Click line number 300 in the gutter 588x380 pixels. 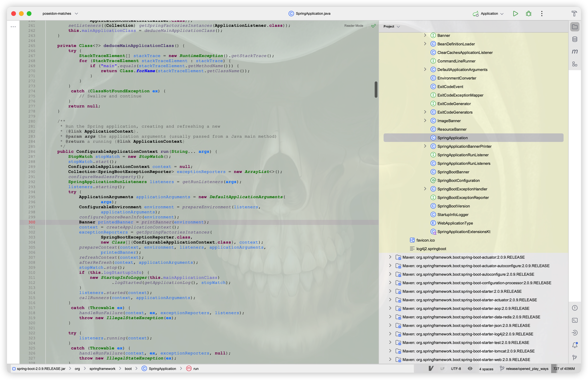[32, 222]
